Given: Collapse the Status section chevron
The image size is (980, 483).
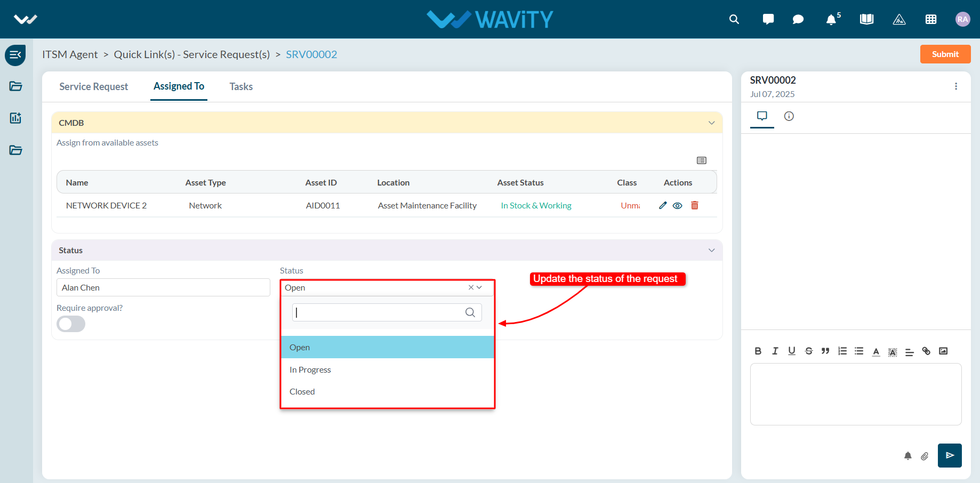Looking at the screenshot, I should tap(711, 250).
